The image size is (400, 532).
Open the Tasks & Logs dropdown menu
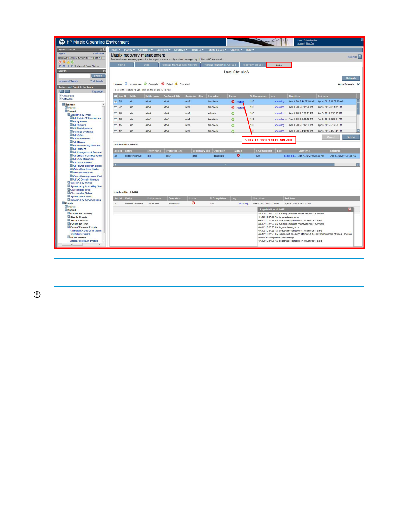[217, 50]
